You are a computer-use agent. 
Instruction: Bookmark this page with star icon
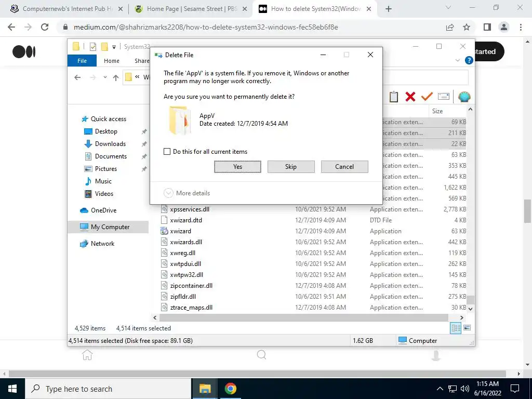[467, 27]
